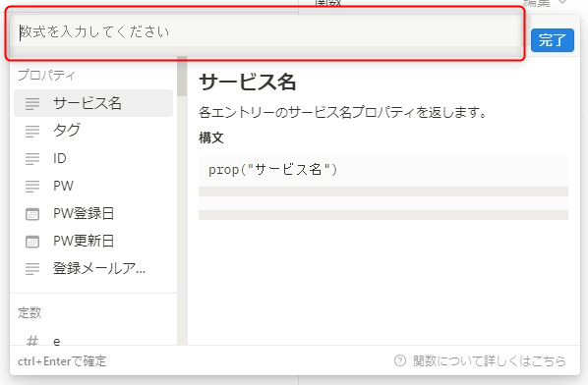Screen dimensions: 588x385
Task: Click text icon beside PW
Action: pyautogui.click(x=32, y=187)
